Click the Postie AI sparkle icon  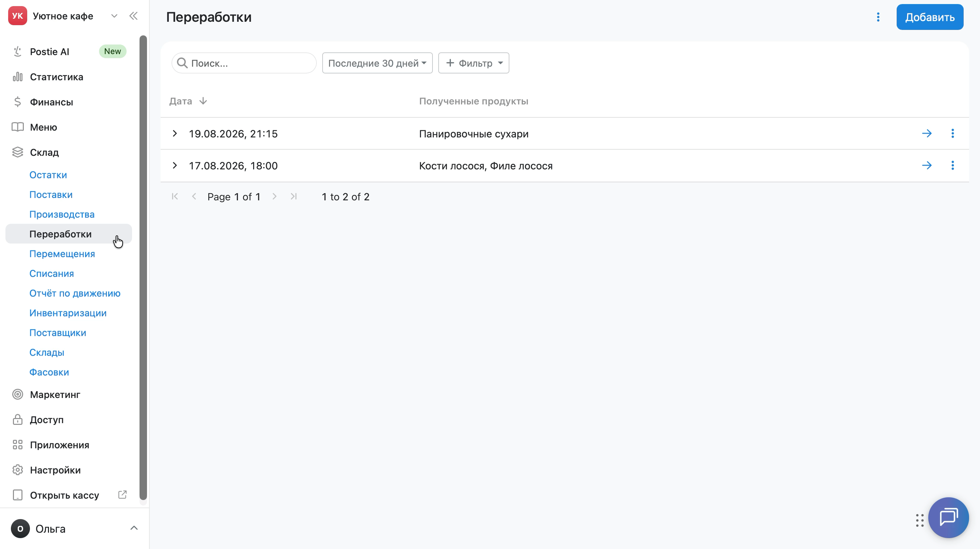(17, 51)
